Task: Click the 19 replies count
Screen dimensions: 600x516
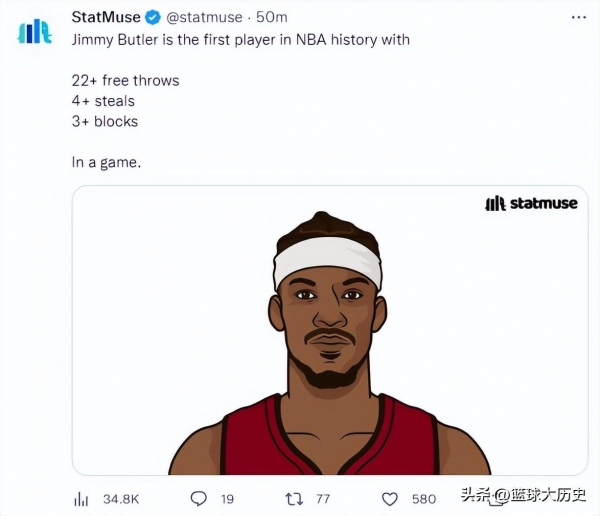Action: tap(227, 499)
